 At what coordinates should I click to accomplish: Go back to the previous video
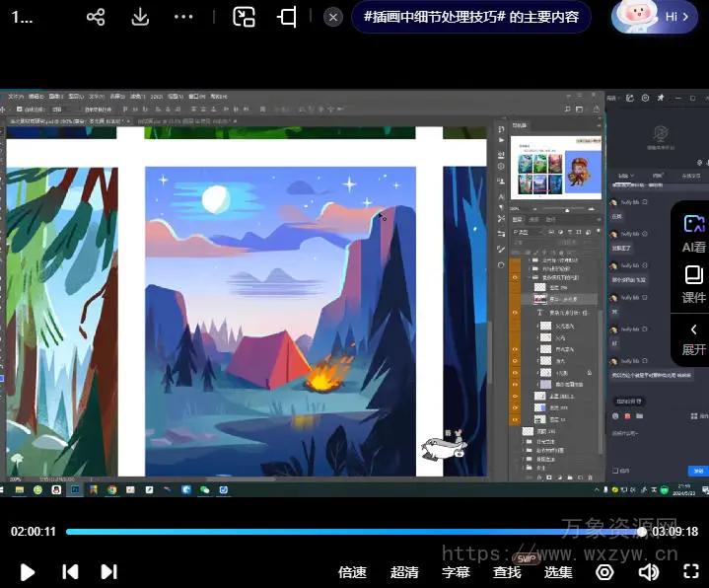click(70, 572)
